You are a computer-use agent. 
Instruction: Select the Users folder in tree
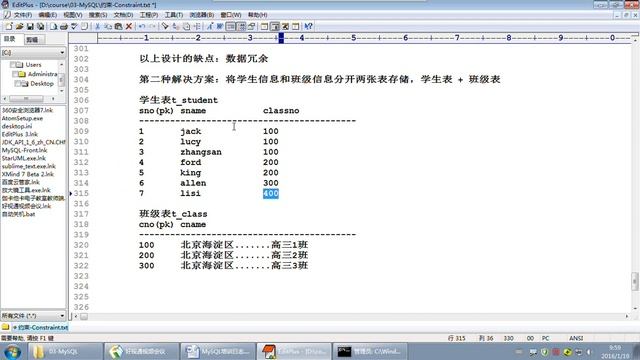pyautogui.click(x=33, y=64)
